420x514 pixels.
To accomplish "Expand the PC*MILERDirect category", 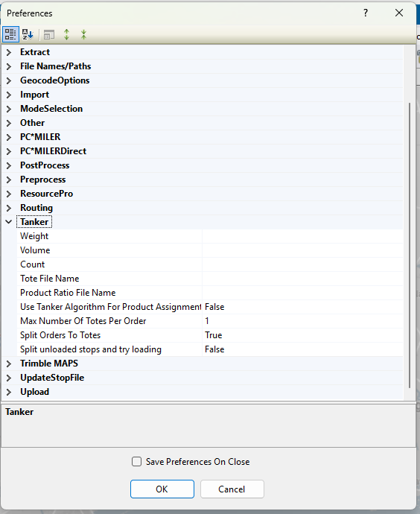I will coord(9,151).
